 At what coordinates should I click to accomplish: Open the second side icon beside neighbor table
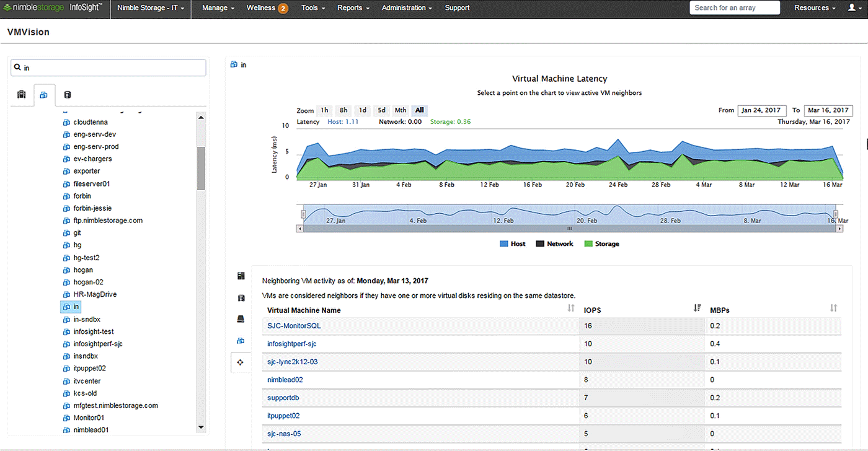click(x=241, y=298)
